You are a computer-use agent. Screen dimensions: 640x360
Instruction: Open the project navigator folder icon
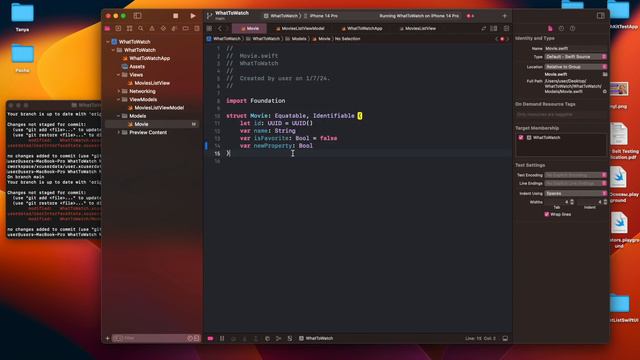coord(107,29)
